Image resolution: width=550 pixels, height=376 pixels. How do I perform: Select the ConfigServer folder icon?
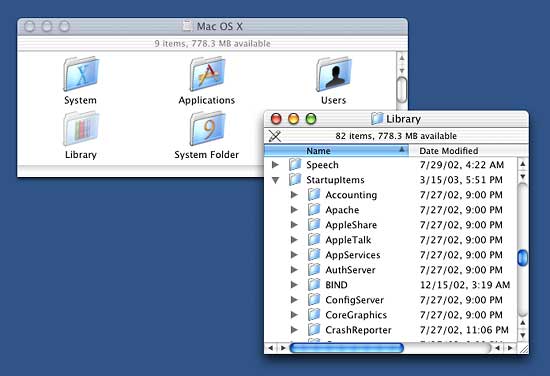314,300
